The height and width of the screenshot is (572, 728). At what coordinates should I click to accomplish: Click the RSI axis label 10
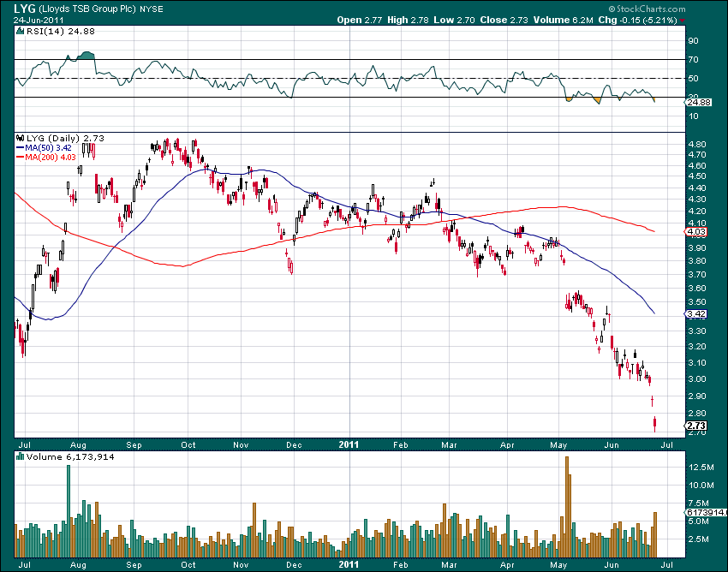(x=693, y=116)
